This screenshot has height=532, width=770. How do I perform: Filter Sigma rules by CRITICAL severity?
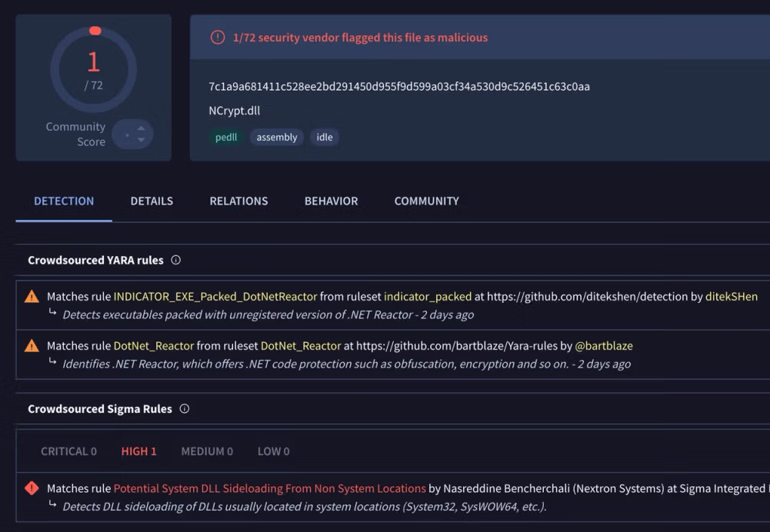pos(68,451)
